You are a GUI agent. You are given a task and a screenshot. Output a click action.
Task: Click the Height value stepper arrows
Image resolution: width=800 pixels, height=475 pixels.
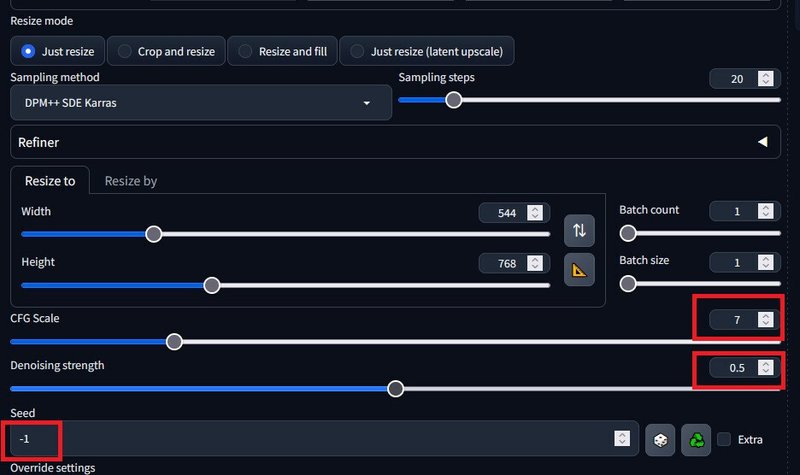coord(536,263)
